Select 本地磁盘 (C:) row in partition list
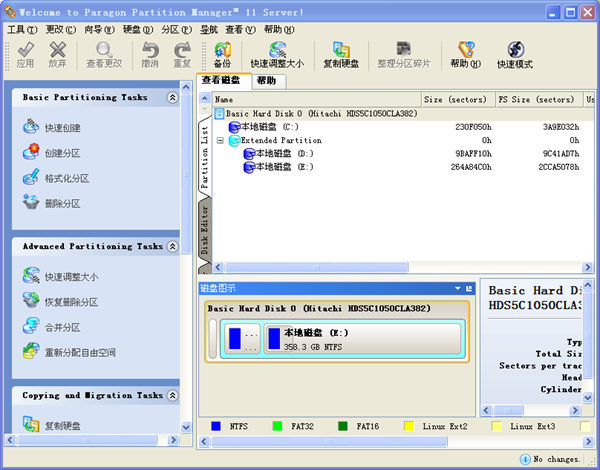This screenshot has height=470, width=600. tap(263, 127)
